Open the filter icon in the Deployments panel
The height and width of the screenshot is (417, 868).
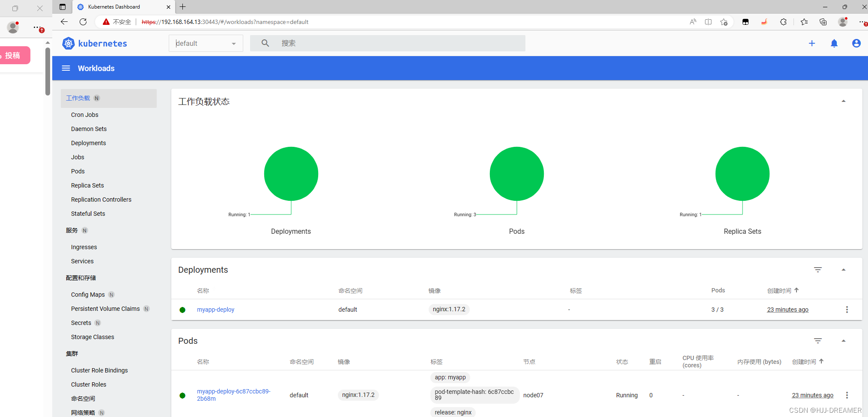[x=818, y=270]
